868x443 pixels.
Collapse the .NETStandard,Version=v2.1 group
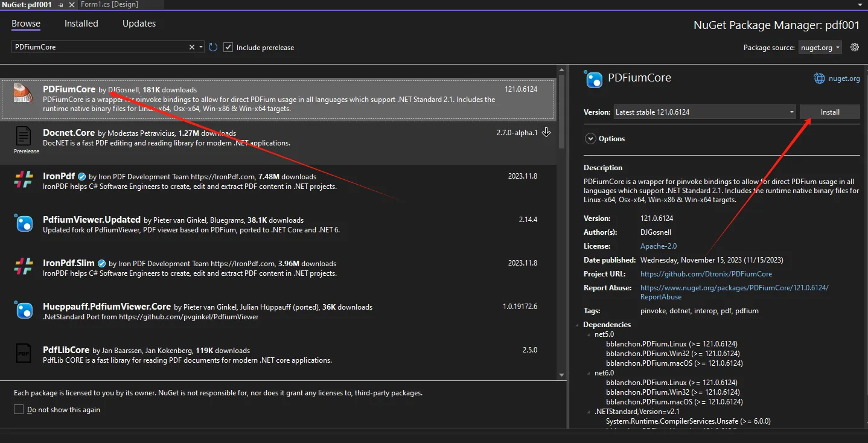(589, 412)
